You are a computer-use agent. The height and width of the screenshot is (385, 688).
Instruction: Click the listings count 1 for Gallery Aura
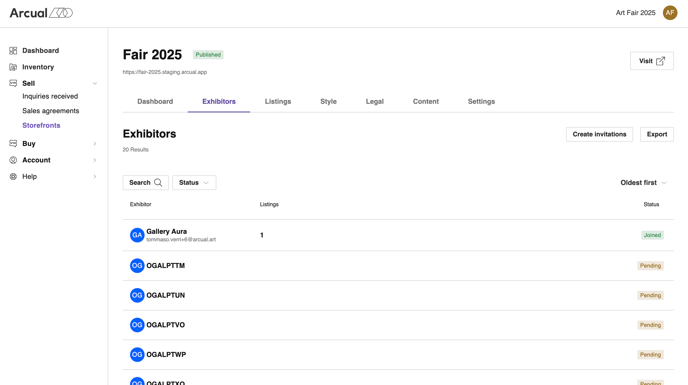[262, 235]
